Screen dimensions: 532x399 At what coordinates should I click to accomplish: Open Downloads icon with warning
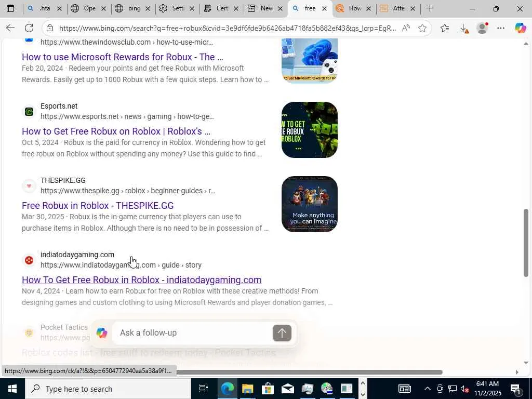464,29
